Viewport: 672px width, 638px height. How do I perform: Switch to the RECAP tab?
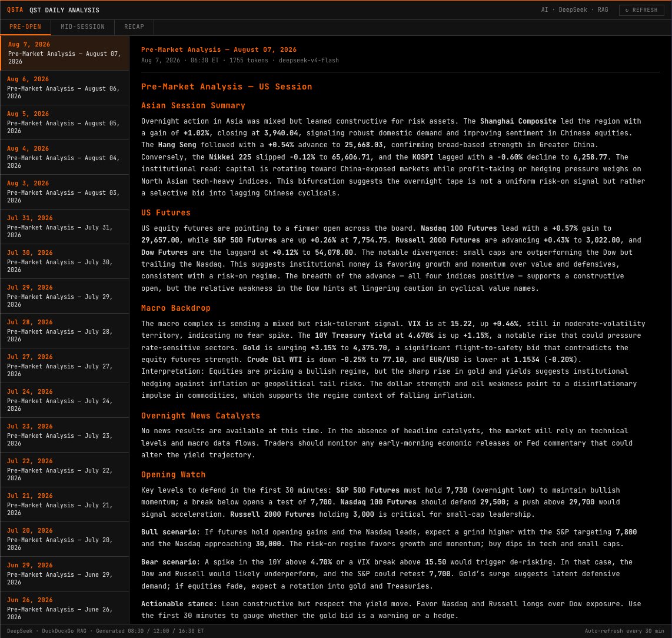click(x=134, y=27)
